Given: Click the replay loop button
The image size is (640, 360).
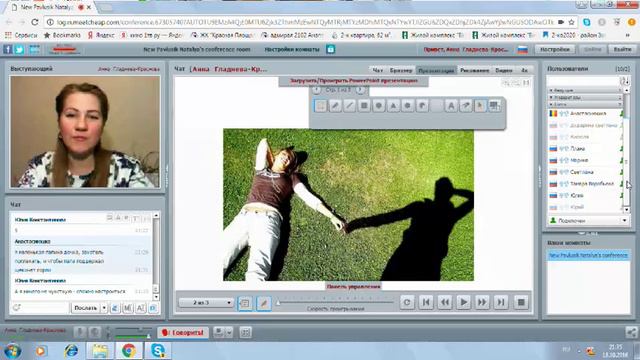Looking at the screenshot, I should tap(407, 302).
